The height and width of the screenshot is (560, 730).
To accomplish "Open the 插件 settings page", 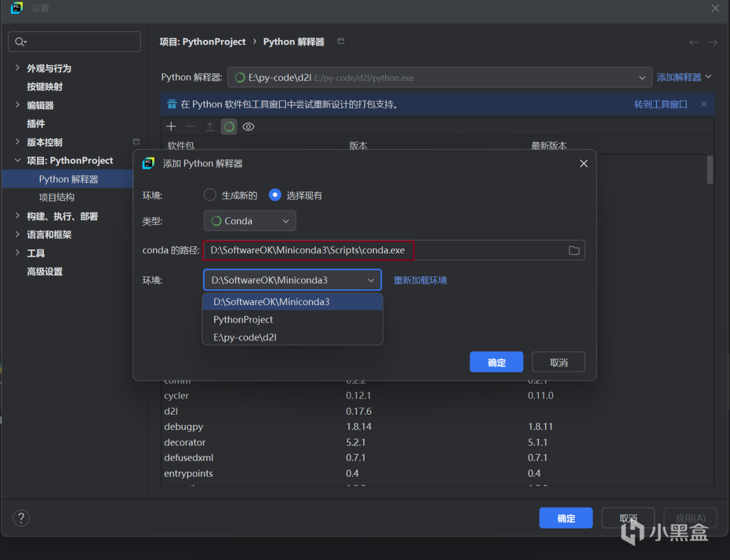I will pyautogui.click(x=36, y=124).
